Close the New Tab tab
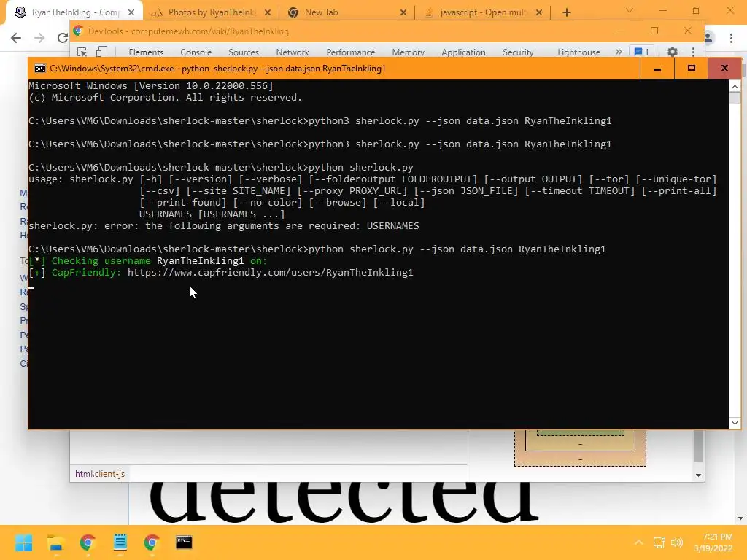This screenshot has height=560, width=747. click(x=403, y=12)
